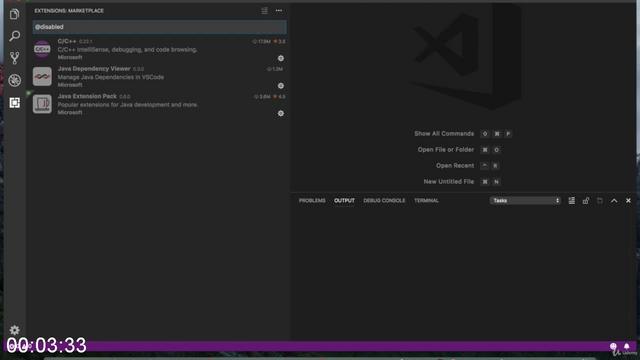Open the Tasks output channel dropdown

tap(525, 200)
